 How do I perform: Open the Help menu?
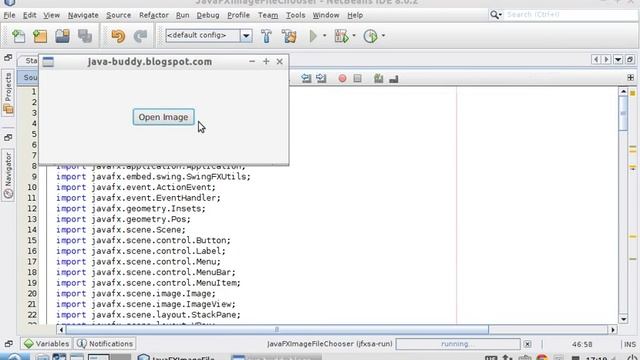tap(355, 15)
